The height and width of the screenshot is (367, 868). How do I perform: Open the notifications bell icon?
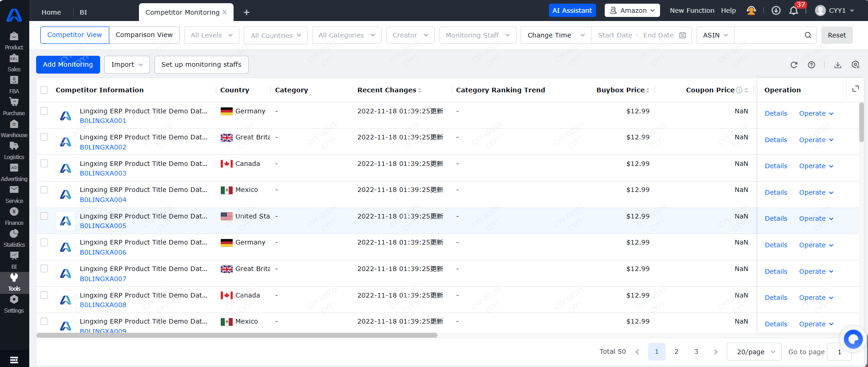[793, 11]
